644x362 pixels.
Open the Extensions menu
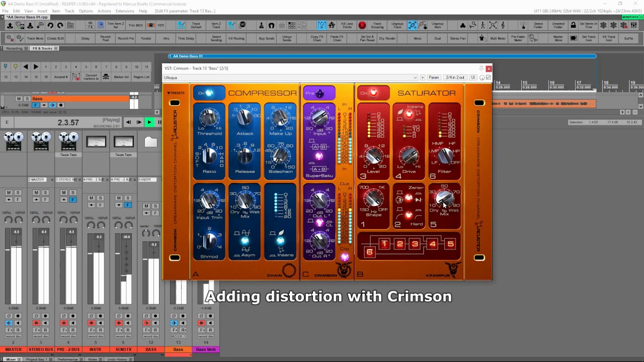click(x=125, y=11)
